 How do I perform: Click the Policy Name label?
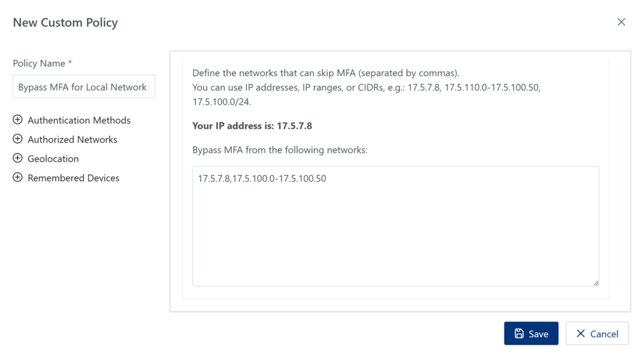coord(39,63)
